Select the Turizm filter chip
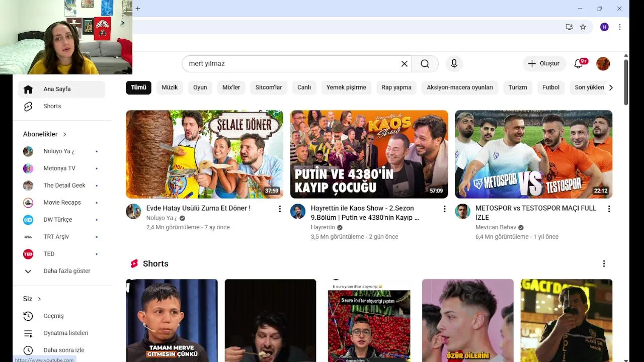The image size is (644, 362). tap(518, 87)
